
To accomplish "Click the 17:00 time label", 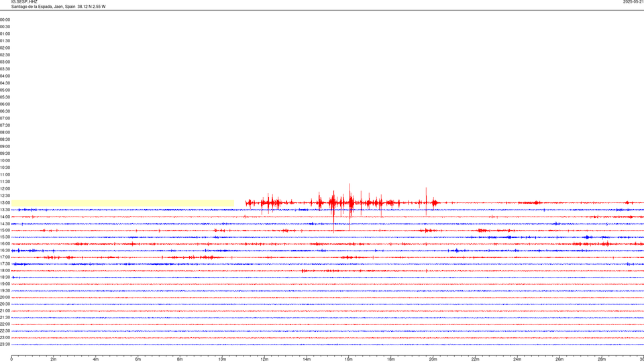I will click(5, 257).
